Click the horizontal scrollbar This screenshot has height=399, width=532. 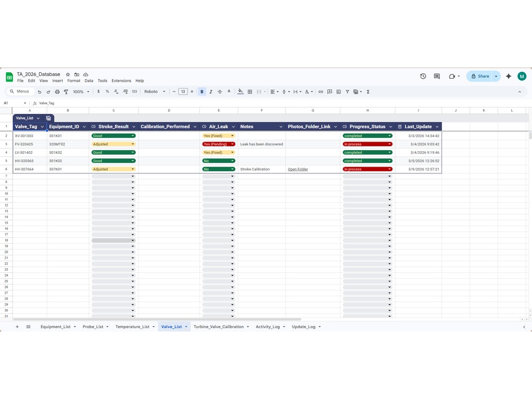pos(157,319)
